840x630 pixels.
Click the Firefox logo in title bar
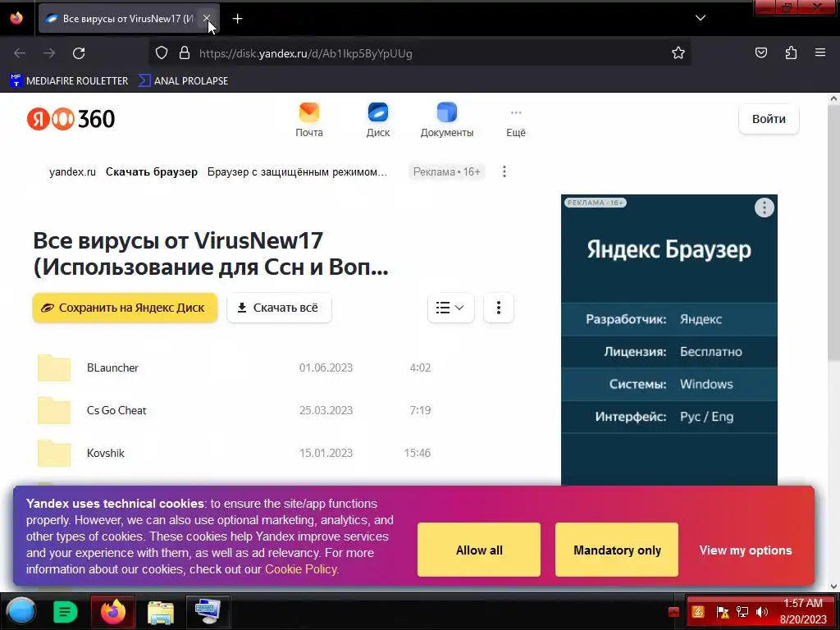tap(16, 18)
